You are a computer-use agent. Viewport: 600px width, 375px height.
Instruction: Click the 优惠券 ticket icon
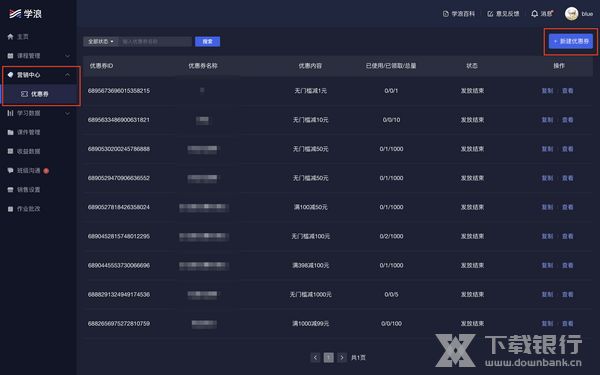coord(24,94)
